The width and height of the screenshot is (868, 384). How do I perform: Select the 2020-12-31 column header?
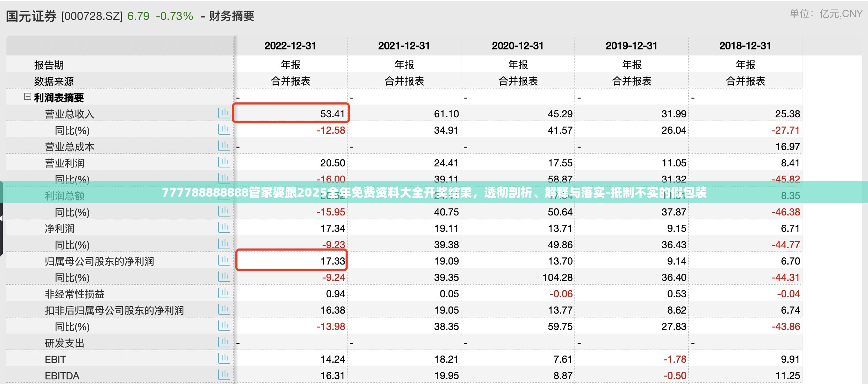click(x=518, y=46)
